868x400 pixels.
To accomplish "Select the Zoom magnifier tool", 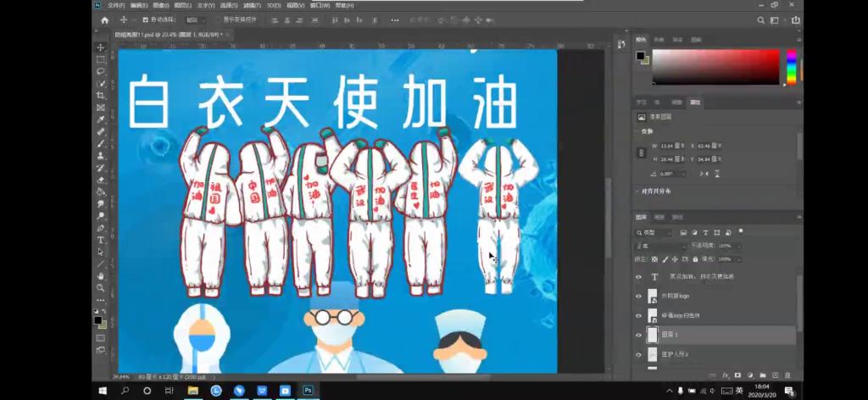I will pos(101,288).
